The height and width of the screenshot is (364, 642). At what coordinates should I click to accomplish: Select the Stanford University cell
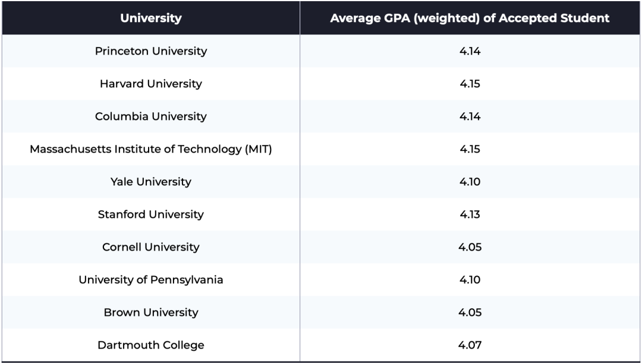coord(151,214)
